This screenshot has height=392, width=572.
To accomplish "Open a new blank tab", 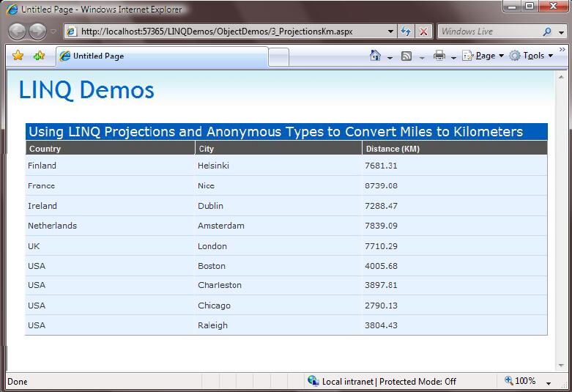I will (279, 57).
